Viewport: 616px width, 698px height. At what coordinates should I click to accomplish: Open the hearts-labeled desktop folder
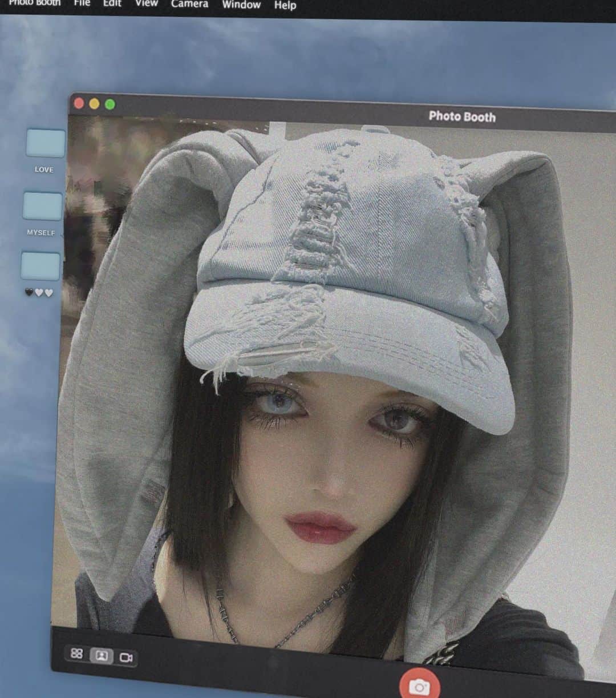40,267
